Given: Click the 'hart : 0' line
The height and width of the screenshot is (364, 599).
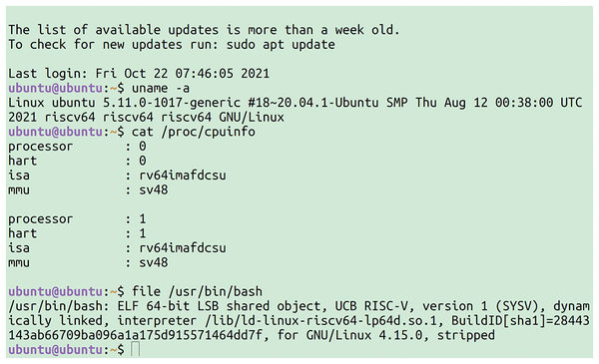Looking at the screenshot, I should [x=77, y=161].
